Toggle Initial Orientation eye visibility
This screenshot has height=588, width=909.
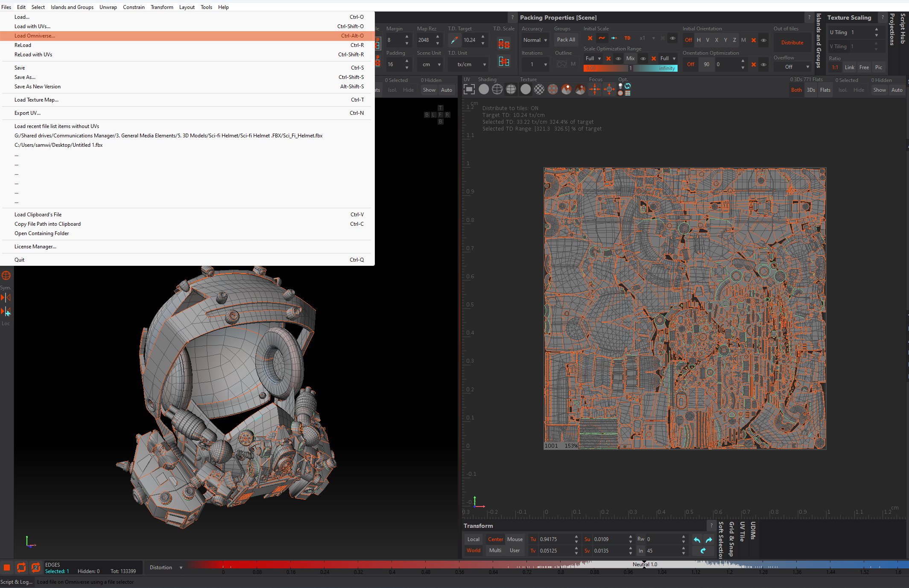(x=763, y=40)
